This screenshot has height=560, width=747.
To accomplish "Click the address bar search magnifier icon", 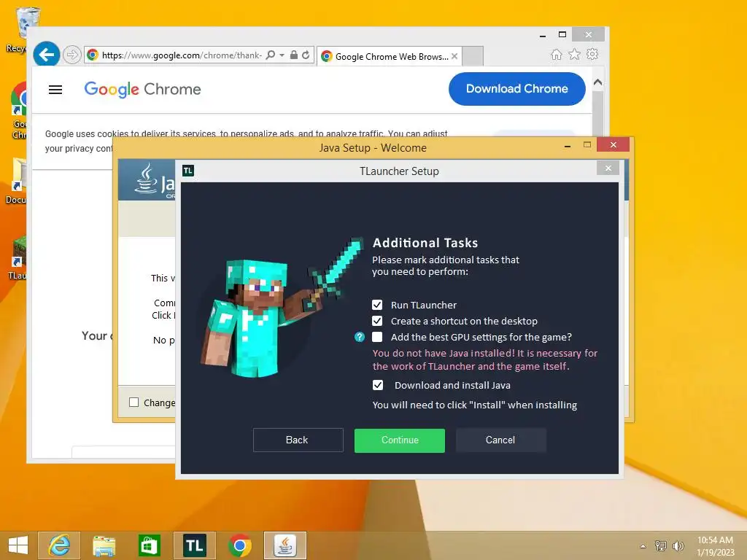I will [x=270, y=55].
